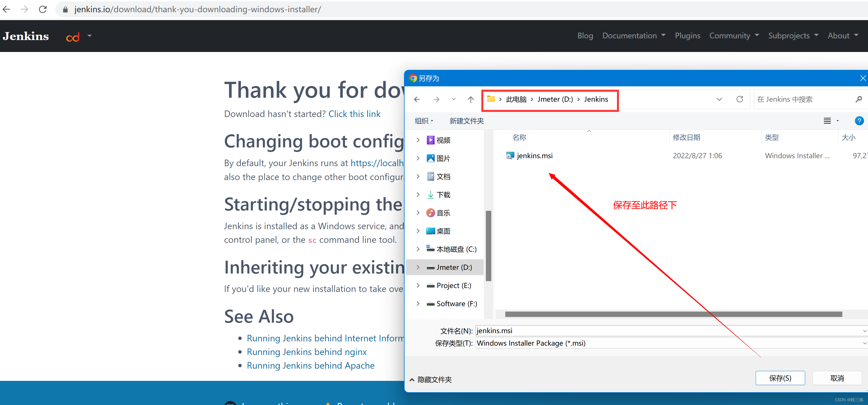Refresh the Jenkins folder listing
Image resolution: width=868 pixels, height=405 pixels.
(739, 99)
